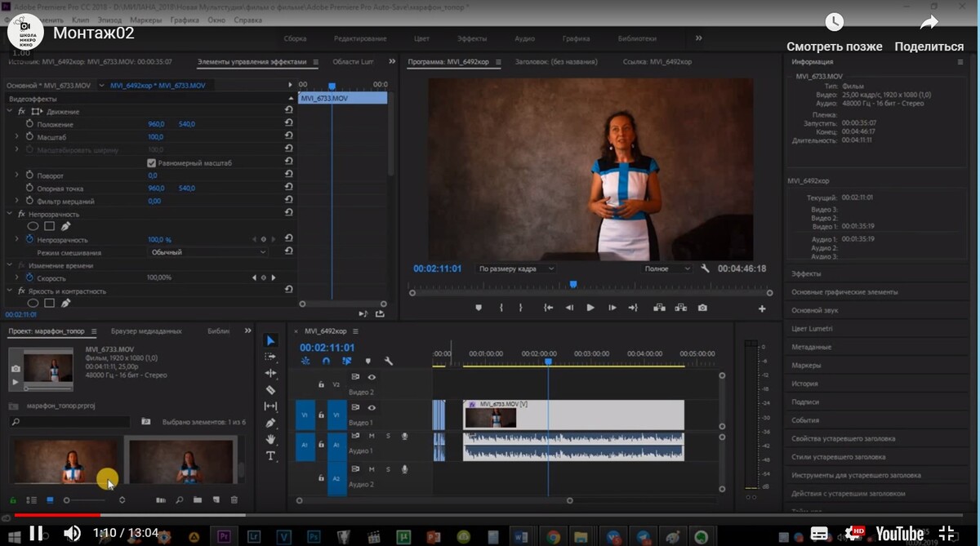Click Find magnifier icon in Project panel
The image size is (980, 546).
(179, 499)
